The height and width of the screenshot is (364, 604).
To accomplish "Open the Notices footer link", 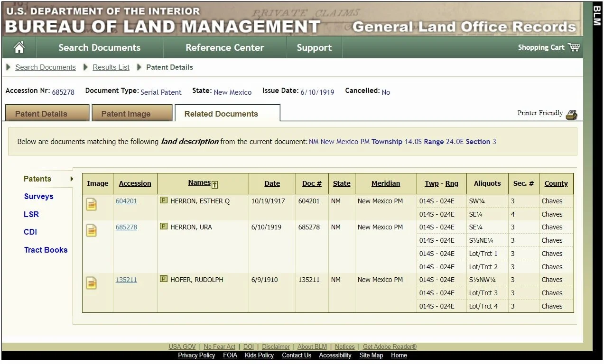I will click(x=345, y=347).
